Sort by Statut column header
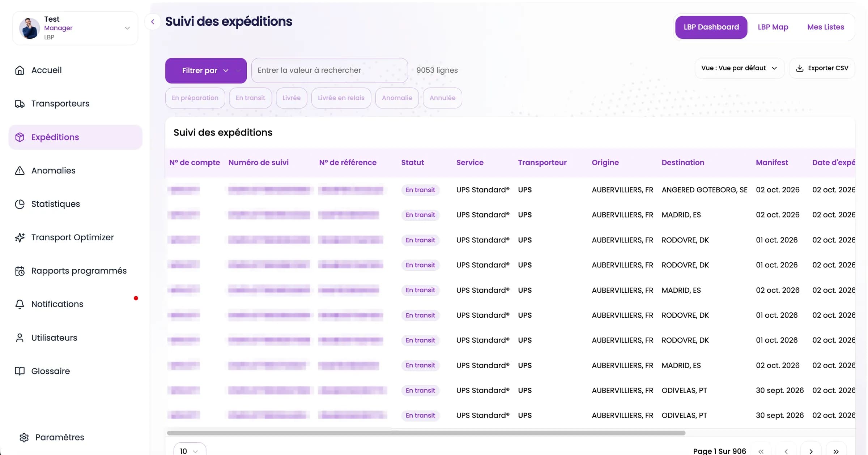Screen dimensions: 868x455 coord(412,163)
